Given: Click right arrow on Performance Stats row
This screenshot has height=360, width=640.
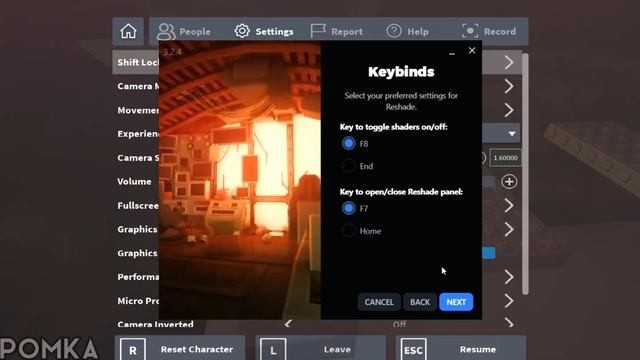Looking at the screenshot, I should (x=509, y=277).
